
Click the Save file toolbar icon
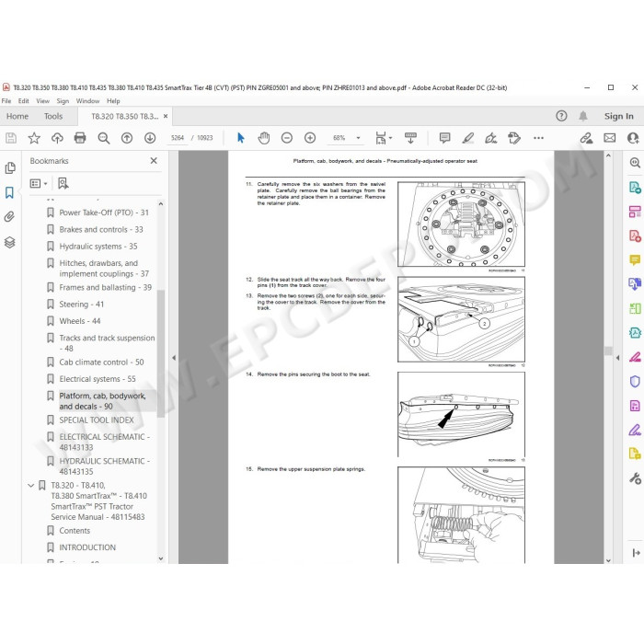pyautogui.click(x=11, y=138)
